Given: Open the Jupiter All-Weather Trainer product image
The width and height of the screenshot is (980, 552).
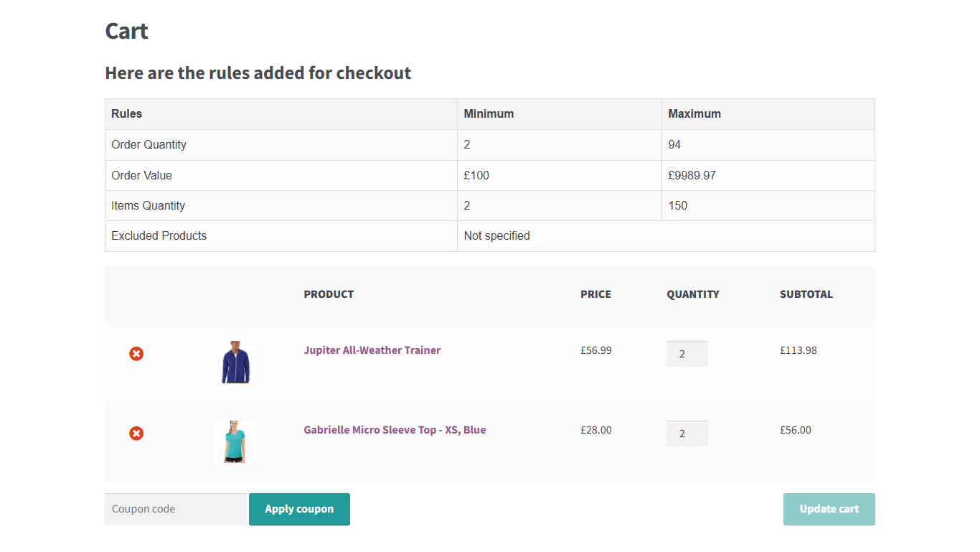Looking at the screenshot, I should 234,362.
